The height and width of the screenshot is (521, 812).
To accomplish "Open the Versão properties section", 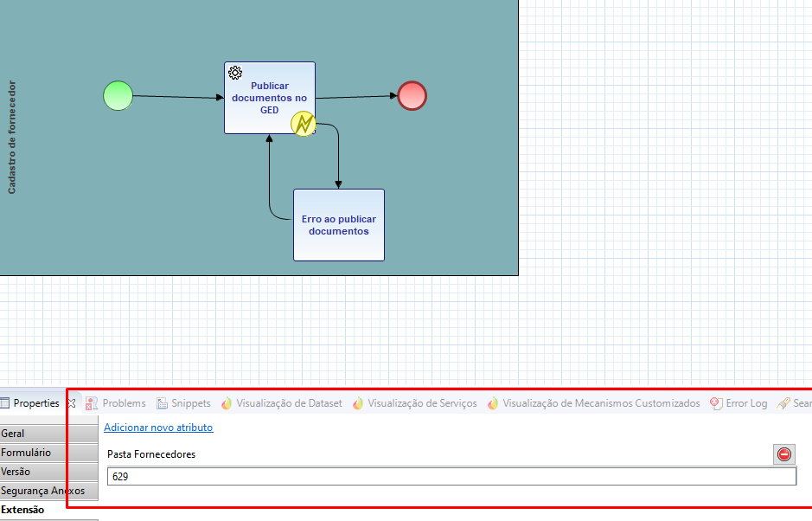I will pos(48,472).
